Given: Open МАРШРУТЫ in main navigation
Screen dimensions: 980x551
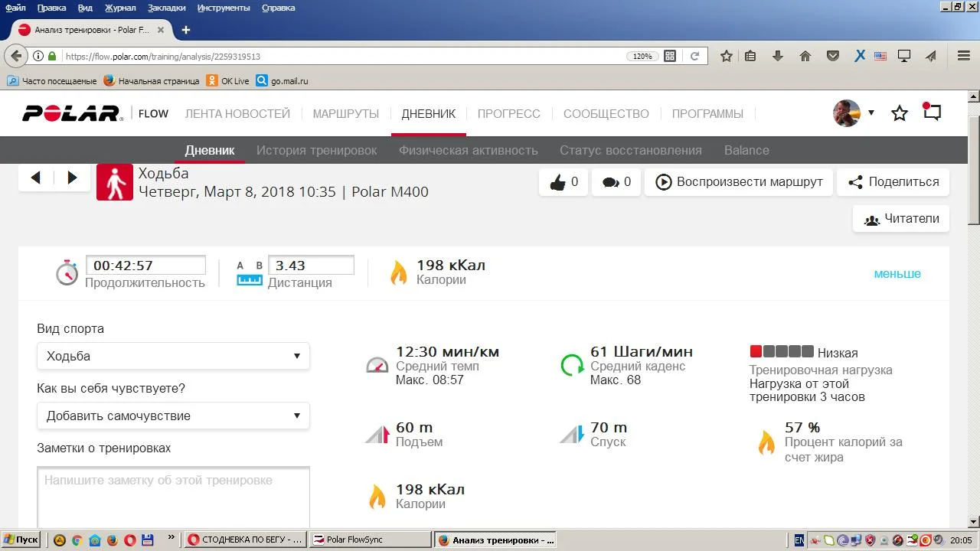Looking at the screenshot, I should [346, 114].
